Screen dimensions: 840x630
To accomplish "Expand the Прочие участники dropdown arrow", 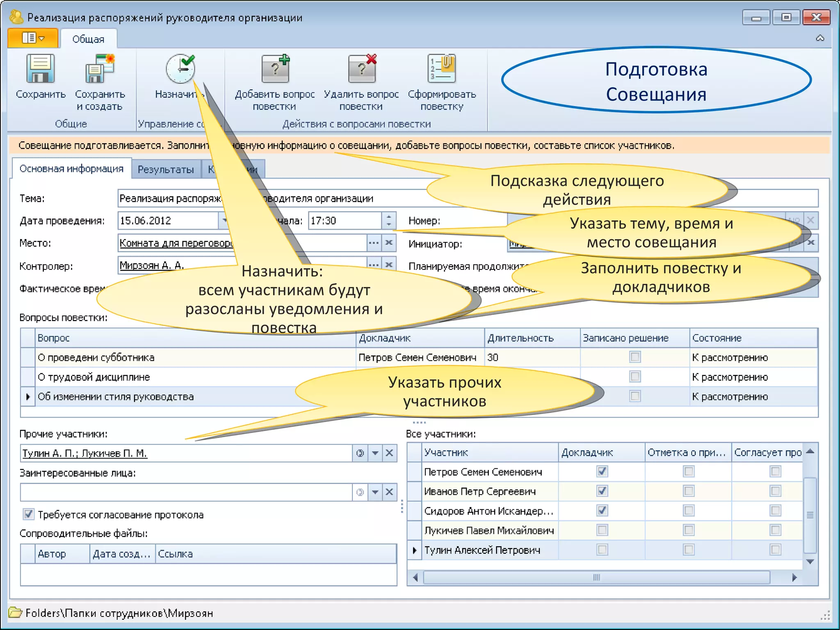I will 375,453.
